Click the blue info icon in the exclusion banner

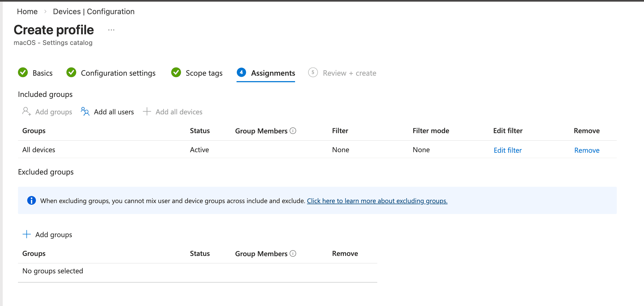click(x=31, y=201)
